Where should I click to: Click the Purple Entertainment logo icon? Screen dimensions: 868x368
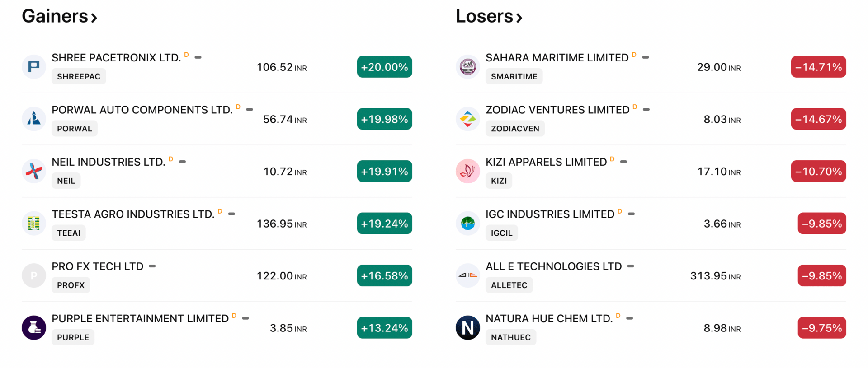(34, 328)
